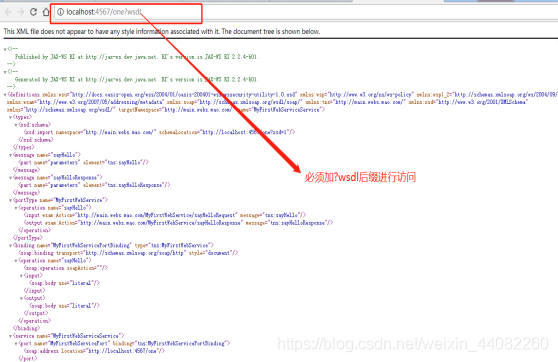View site information icon beside localhost URL
This screenshot has width=558, height=362.
(60, 12)
